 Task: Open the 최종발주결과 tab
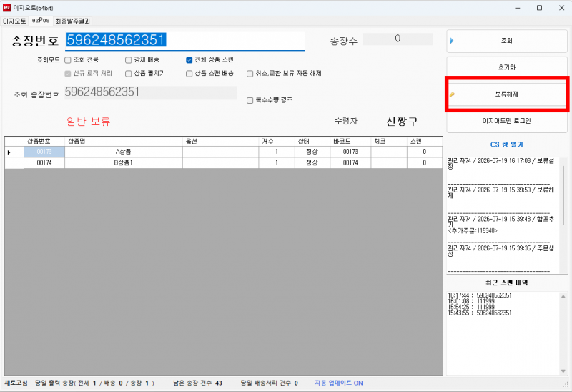pyautogui.click(x=73, y=21)
